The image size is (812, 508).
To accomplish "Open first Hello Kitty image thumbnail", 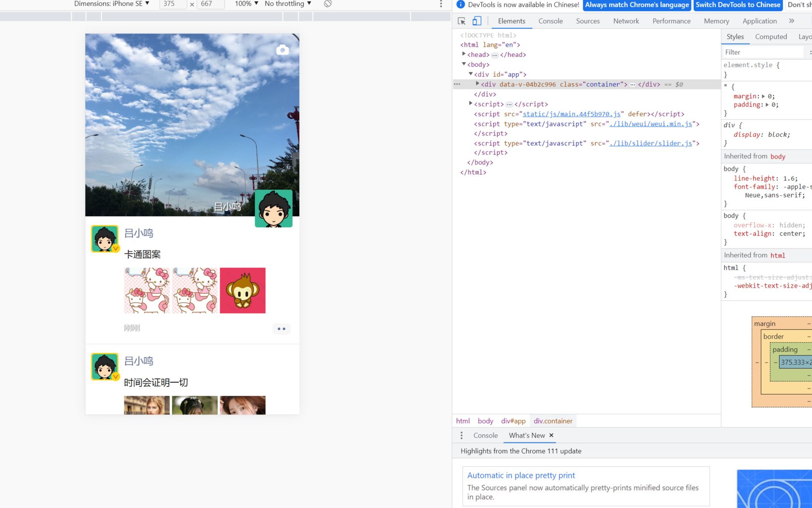I will pyautogui.click(x=147, y=290).
